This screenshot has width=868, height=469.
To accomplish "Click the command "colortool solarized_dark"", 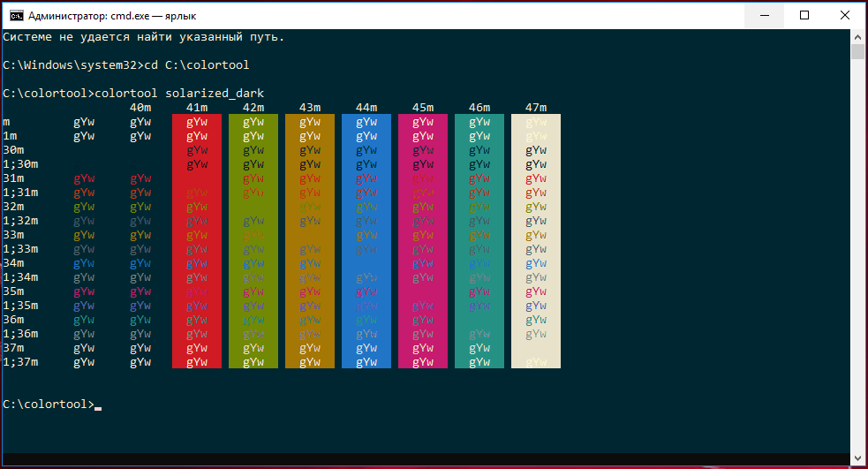I will 179,94.
